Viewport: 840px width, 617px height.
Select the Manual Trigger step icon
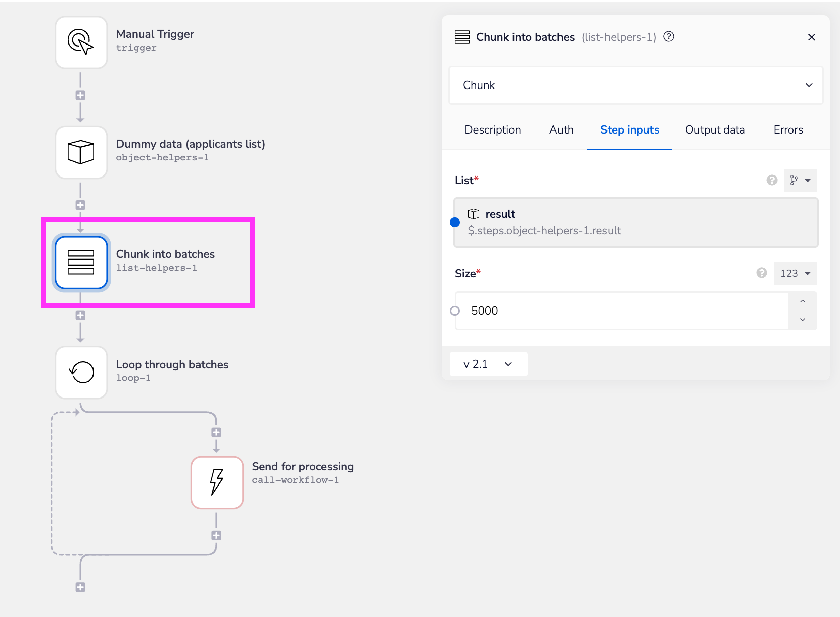pos(81,42)
